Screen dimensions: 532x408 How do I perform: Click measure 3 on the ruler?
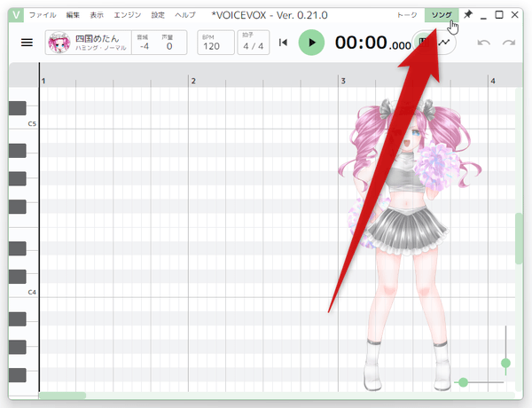click(x=343, y=81)
